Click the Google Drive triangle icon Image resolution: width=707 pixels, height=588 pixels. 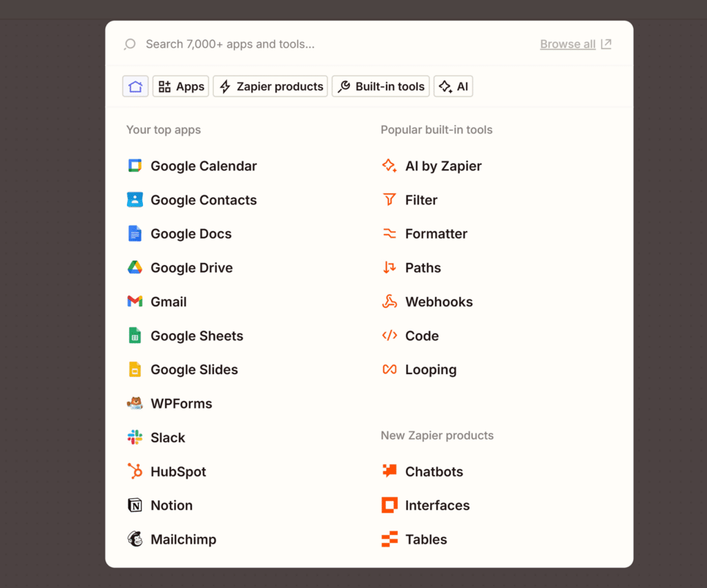point(135,268)
